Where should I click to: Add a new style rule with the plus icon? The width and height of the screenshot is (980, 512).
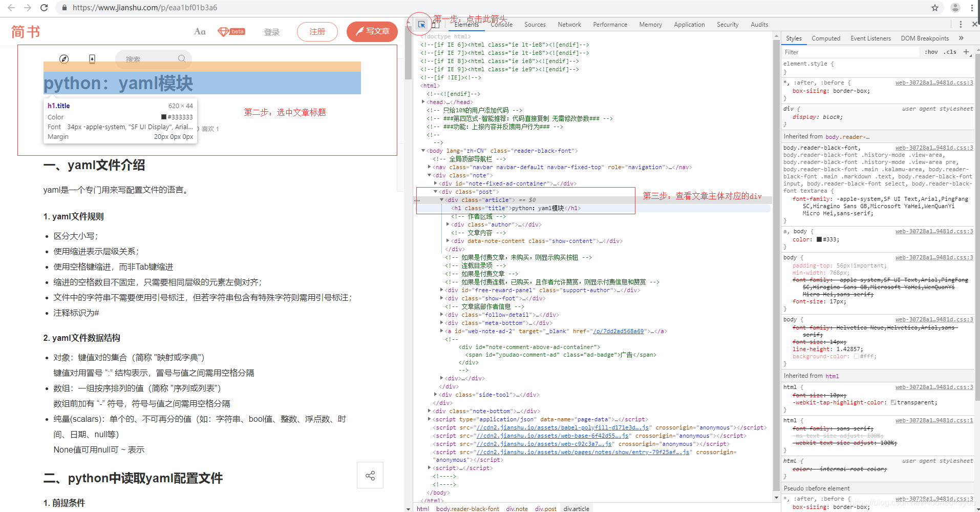pos(966,52)
